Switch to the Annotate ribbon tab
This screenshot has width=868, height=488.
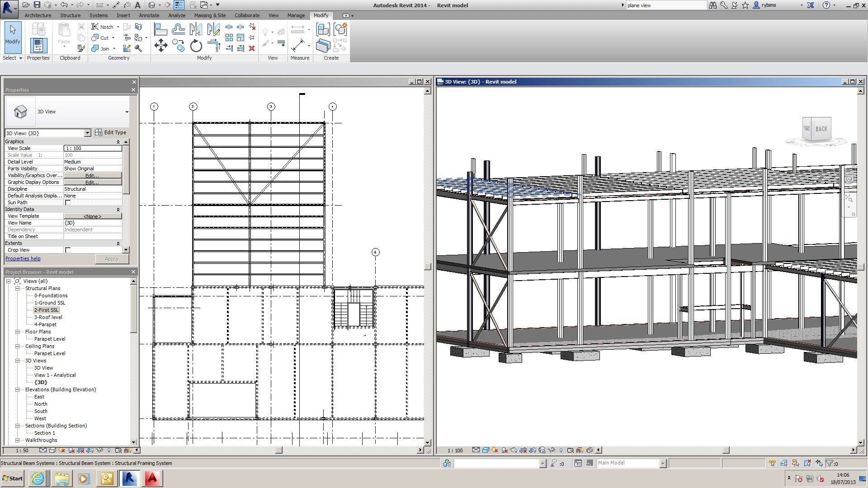click(x=149, y=15)
